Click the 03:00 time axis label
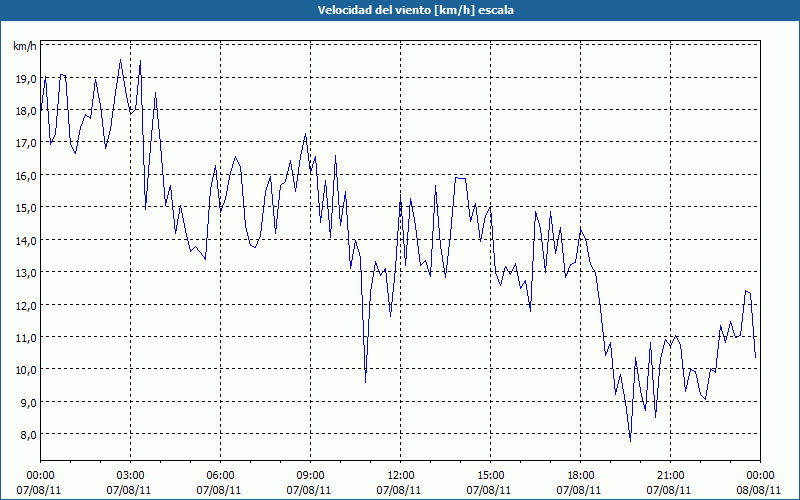Viewport: 800px width, 500px height. click(x=131, y=476)
